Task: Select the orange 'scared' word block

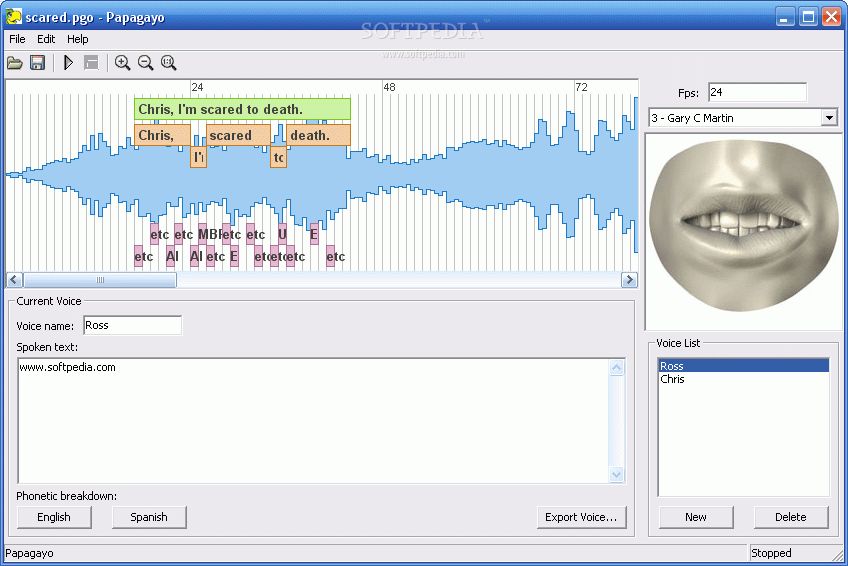Action: (x=238, y=135)
